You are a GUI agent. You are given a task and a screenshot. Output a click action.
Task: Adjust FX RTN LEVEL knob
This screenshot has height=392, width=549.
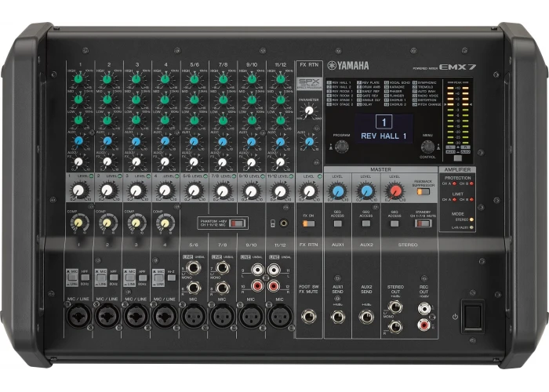click(309, 191)
